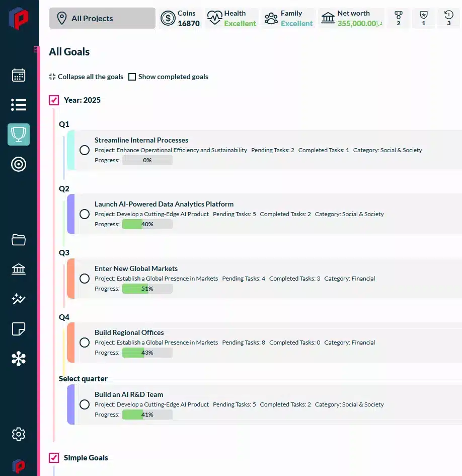This screenshot has height=476, width=462.
Task: Click the dollar Coins icon
Action: tap(168, 18)
